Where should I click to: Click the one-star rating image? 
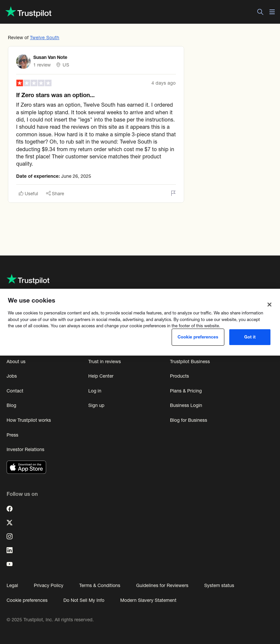tap(34, 83)
